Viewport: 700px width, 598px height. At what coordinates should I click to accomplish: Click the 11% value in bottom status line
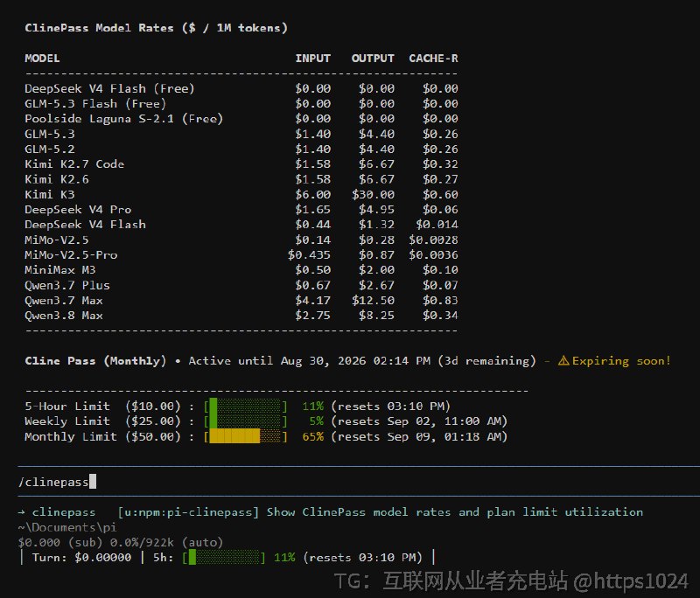click(284, 558)
